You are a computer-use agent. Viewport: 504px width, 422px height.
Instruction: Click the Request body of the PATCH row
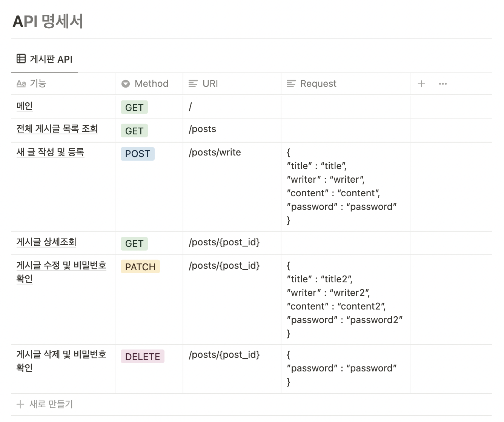click(346, 299)
